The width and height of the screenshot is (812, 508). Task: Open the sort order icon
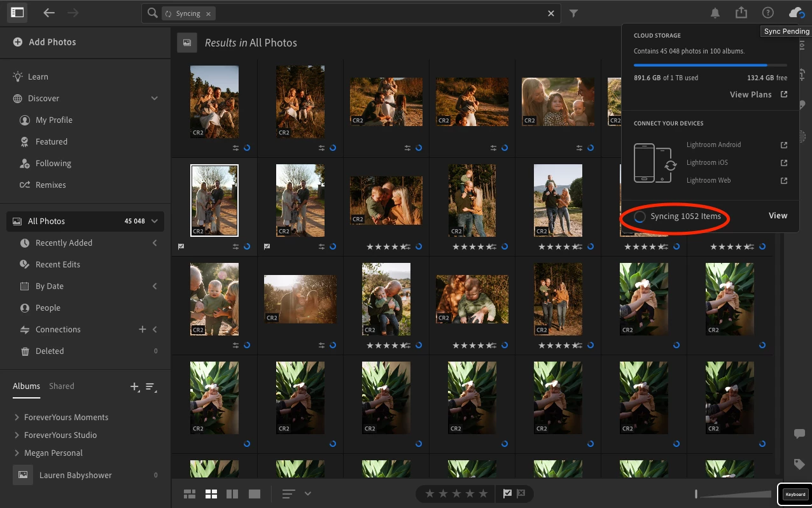[x=289, y=494]
